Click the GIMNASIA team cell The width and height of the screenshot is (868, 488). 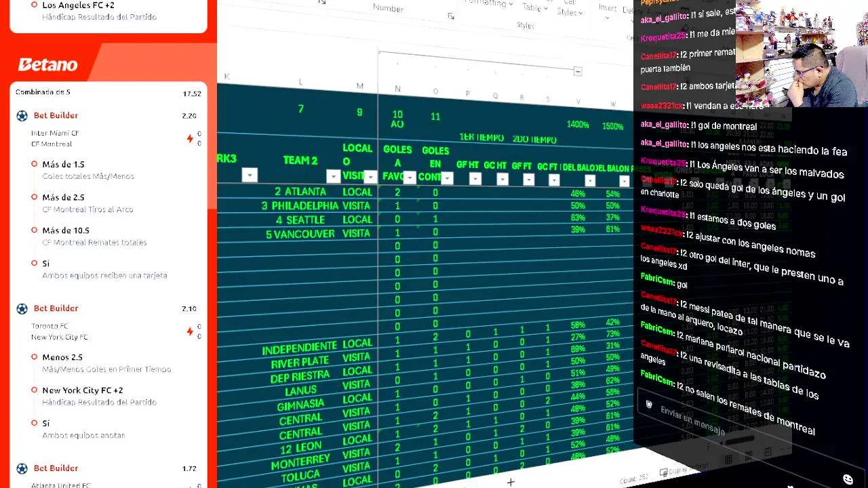(x=300, y=405)
